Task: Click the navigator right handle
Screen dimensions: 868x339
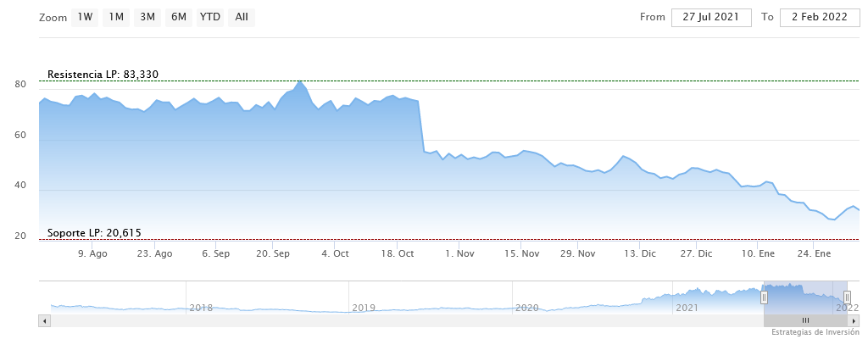Action: (847, 297)
